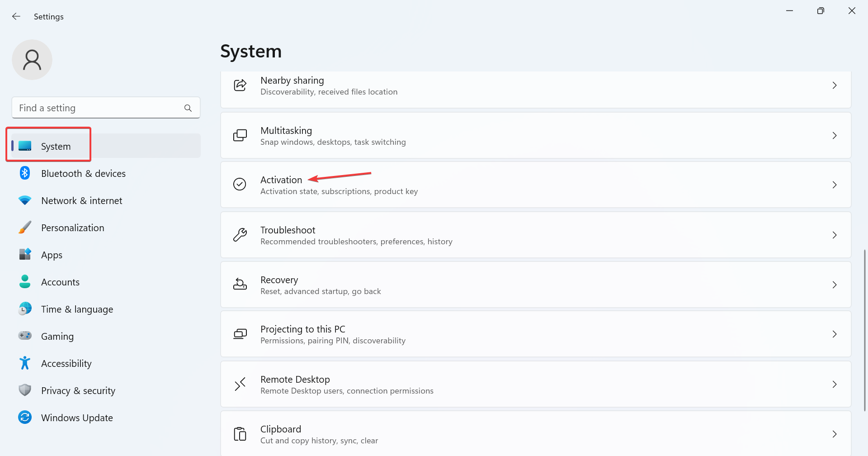Click the Accessibility figure icon
This screenshot has height=456, width=868.
[25, 363]
